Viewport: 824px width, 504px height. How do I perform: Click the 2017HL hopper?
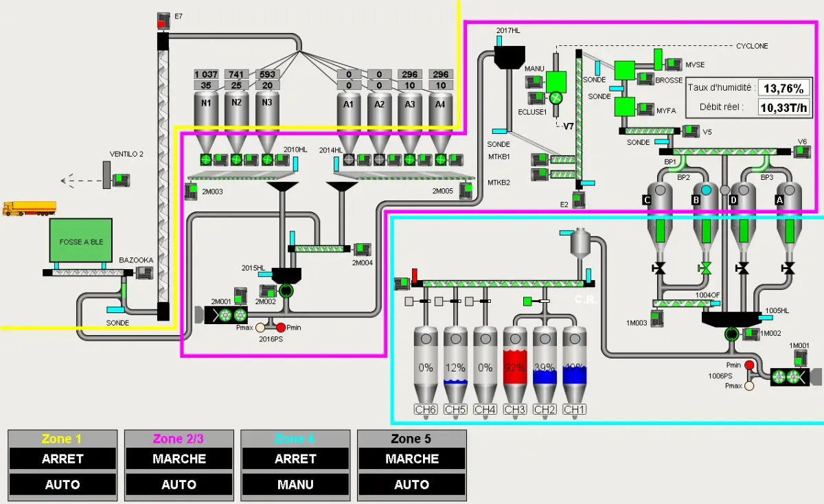(510, 56)
